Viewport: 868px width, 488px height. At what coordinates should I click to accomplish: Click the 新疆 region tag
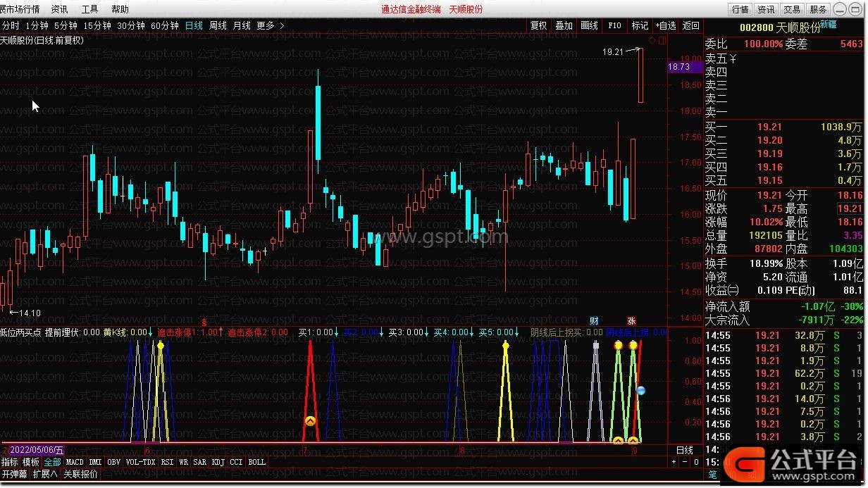pos(829,24)
